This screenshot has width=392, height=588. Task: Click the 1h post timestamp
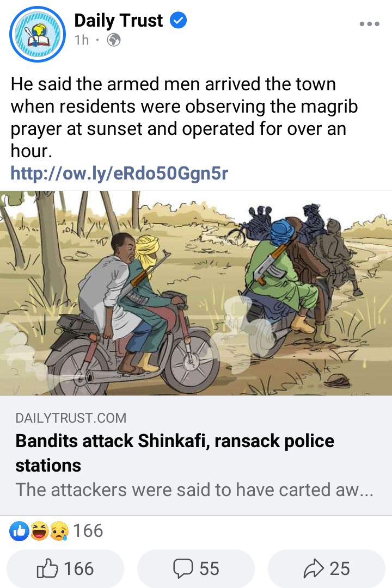pos(82,40)
